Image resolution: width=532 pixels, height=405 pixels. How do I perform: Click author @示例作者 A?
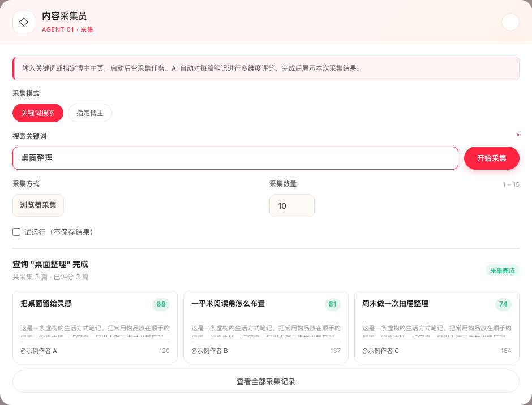pyautogui.click(x=38, y=351)
